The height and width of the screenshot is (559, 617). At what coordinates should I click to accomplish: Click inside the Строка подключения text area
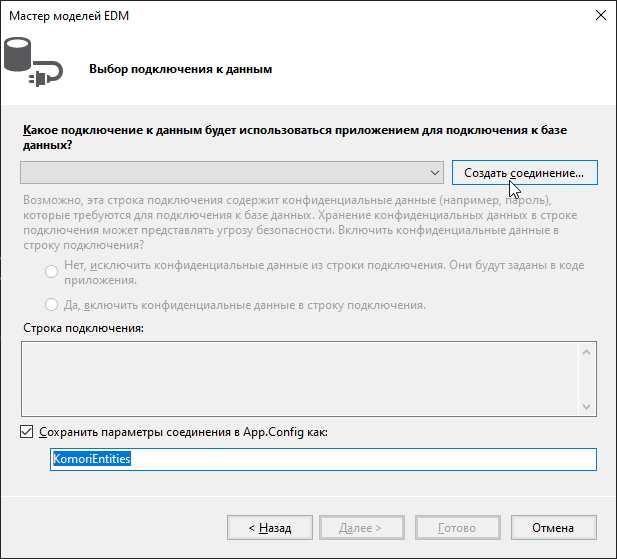(x=300, y=376)
